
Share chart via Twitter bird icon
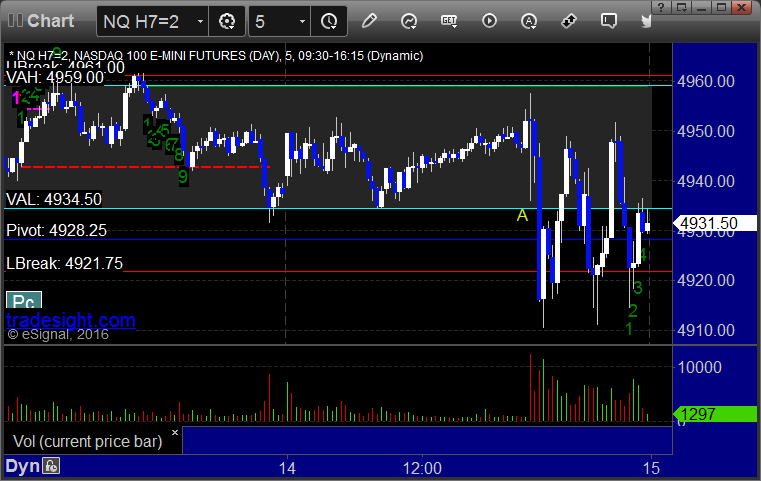click(646, 21)
